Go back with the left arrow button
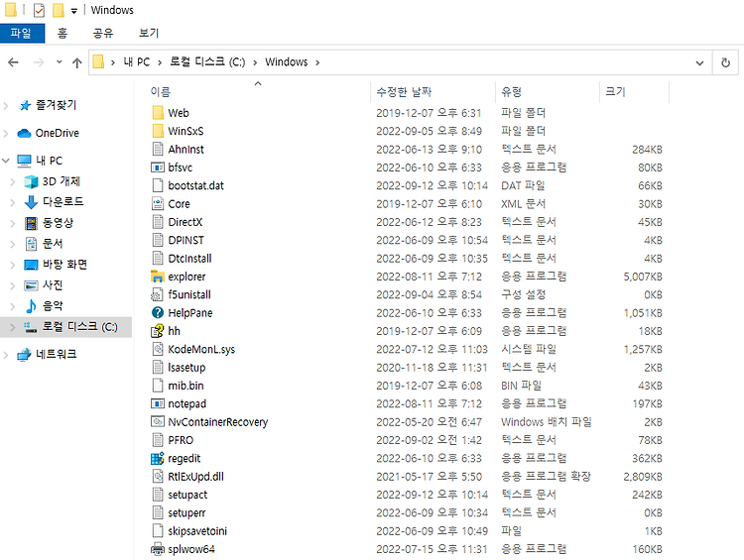This screenshot has width=744, height=560. coord(13,62)
